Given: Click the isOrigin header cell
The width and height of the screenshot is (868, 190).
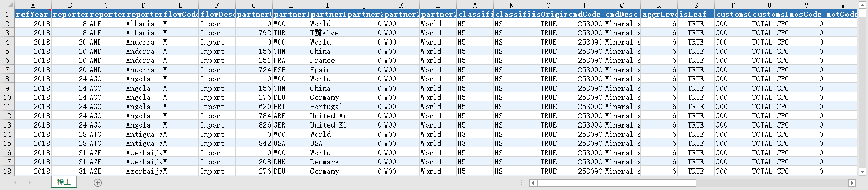Looking at the screenshot, I should pos(548,14).
